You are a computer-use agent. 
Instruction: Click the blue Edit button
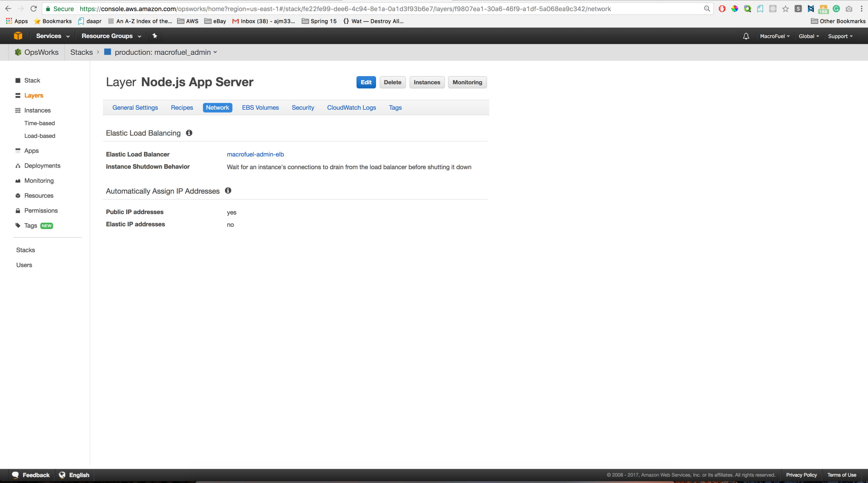pos(366,82)
